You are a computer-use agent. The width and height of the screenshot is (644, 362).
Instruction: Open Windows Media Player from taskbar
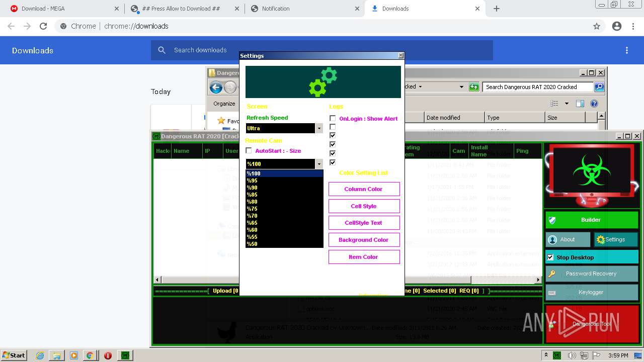pyautogui.click(x=73, y=355)
